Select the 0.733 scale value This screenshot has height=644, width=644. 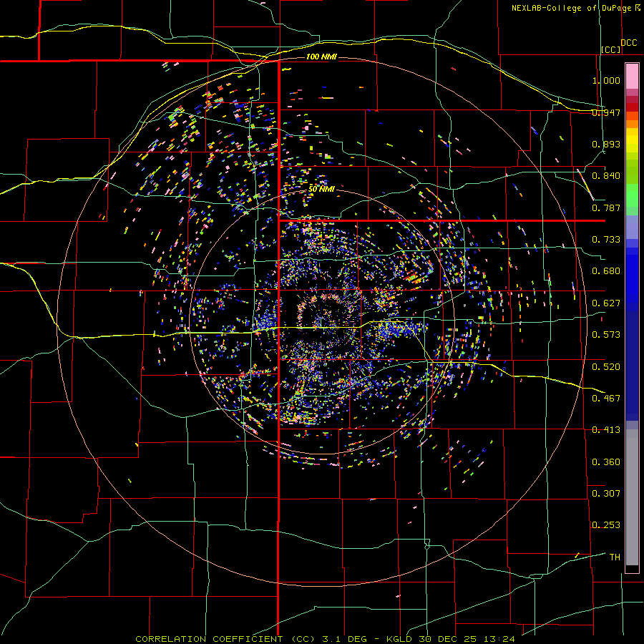[x=606, y=240]
